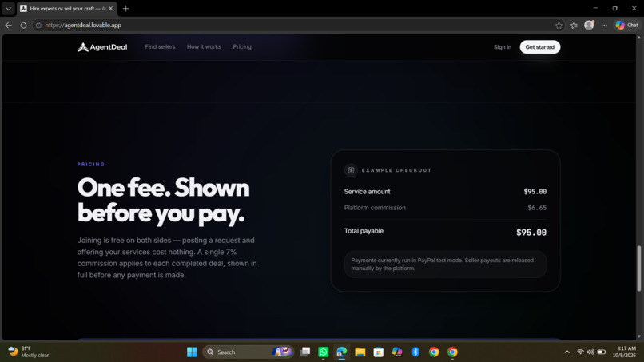Open the Windows Start menu

[192, 352]
